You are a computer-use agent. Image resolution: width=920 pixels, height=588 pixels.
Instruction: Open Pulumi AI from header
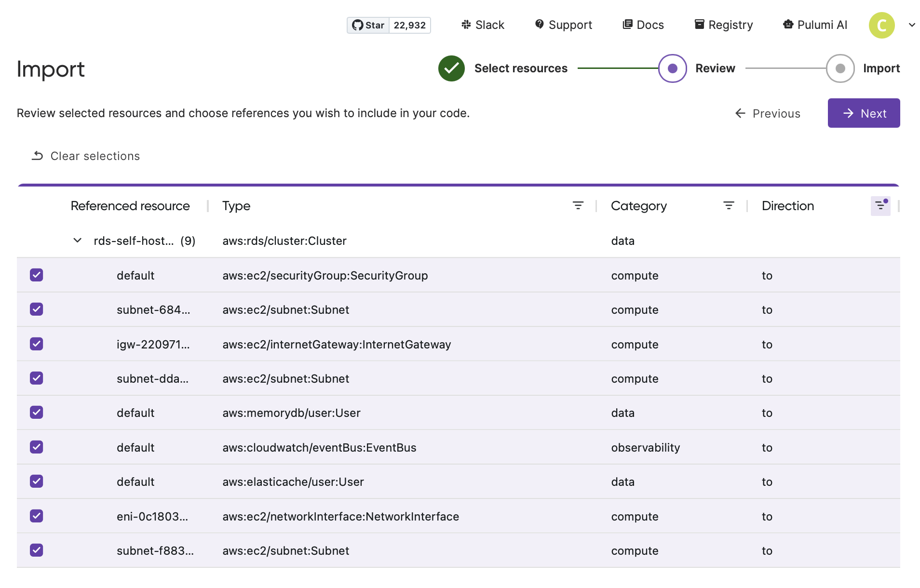pyautogui.click(x=815, y=25)
